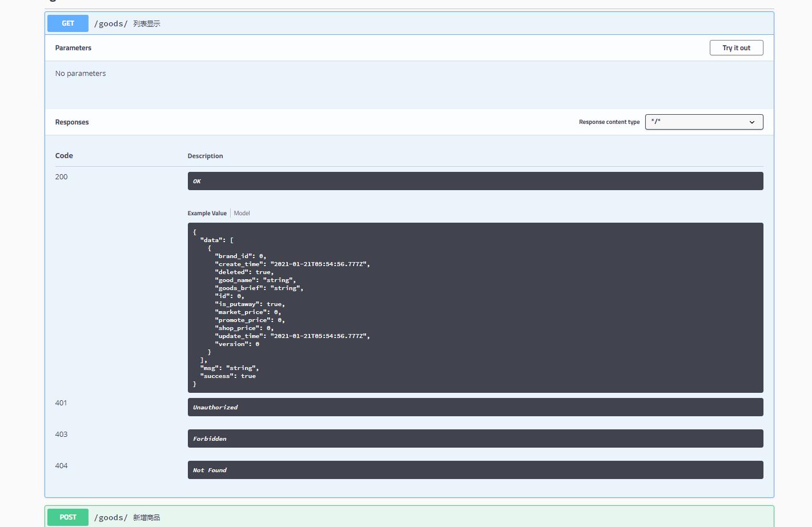
Task: Click the Code column header
Action: coord(64,156)
